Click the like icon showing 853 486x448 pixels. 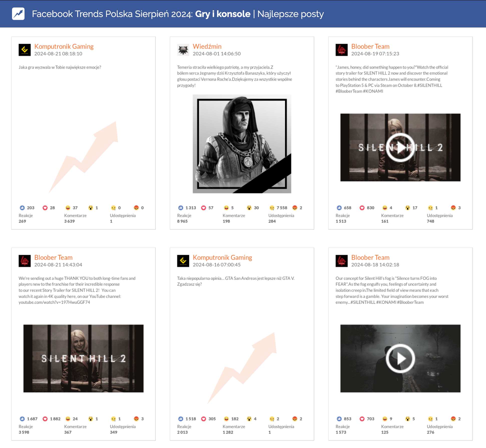(x=339, y=419)
